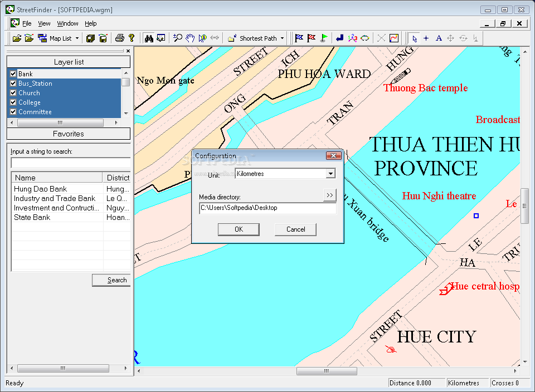Uncheck the Bank layer checkbox
Image resolution: width=535 pixels, height=392 pixels.
coord(13,73)
